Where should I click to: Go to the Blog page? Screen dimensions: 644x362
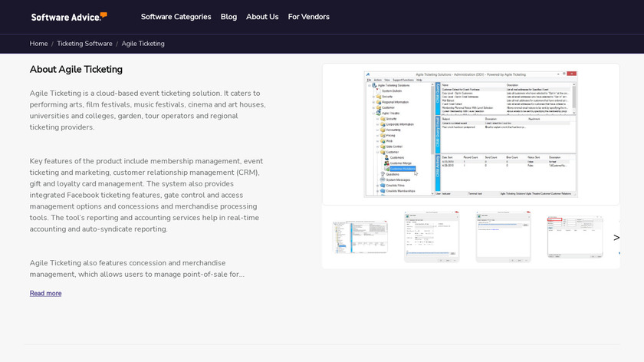pos(228,17)
